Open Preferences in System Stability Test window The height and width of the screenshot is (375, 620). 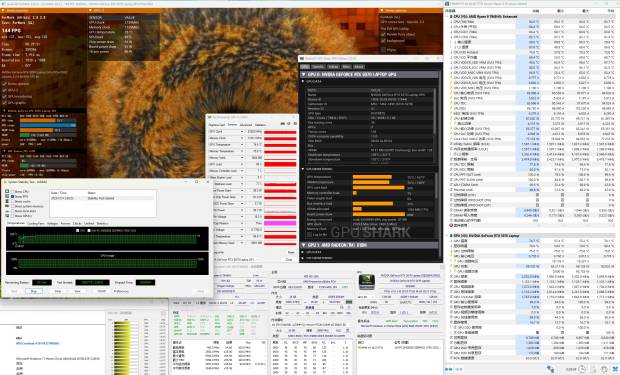(121, 291)
